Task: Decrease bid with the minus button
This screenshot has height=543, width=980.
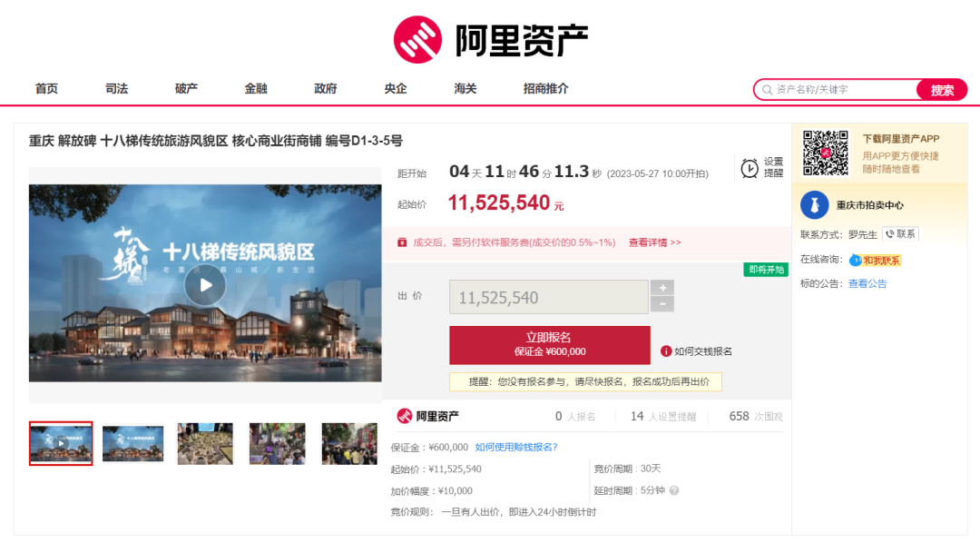Action: click(x=662, y=305)
